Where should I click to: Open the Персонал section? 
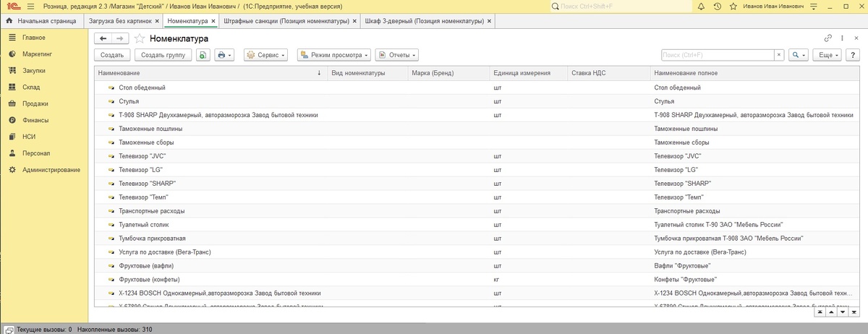44,153
